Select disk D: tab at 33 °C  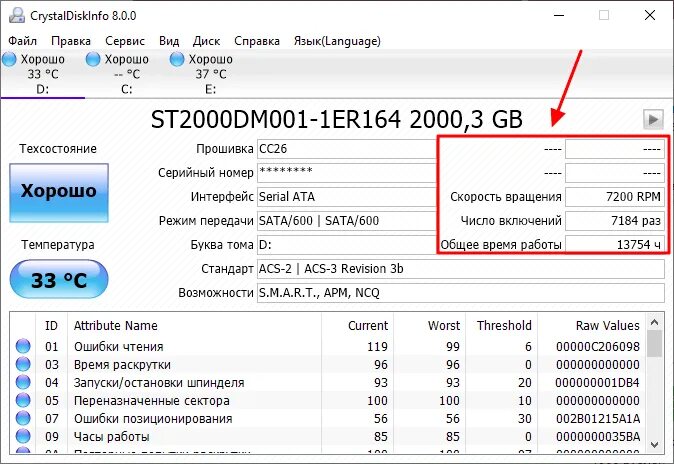43,74
